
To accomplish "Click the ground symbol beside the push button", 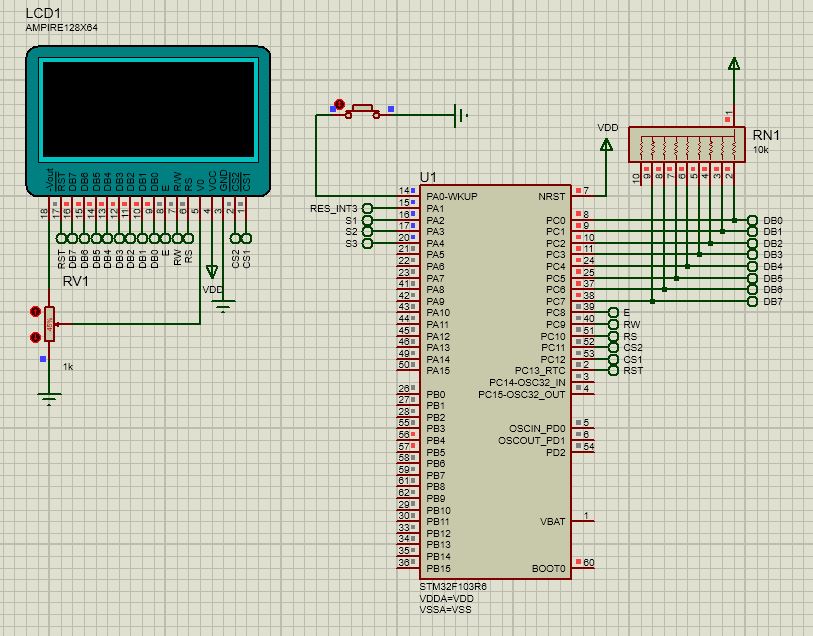I will 460,115.
